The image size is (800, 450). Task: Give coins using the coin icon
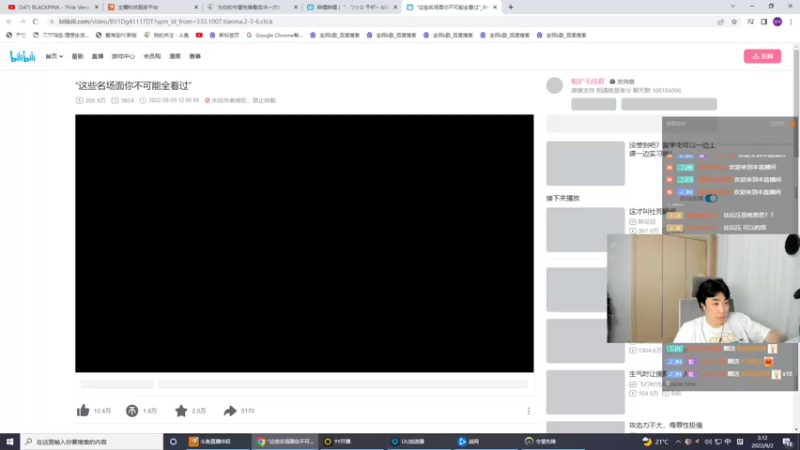[x=132, y=411]
